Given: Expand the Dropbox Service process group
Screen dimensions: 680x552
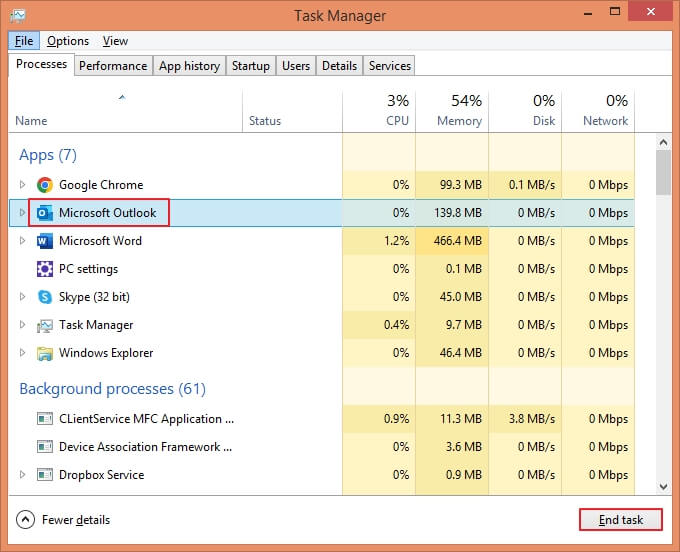Looking at the screenshot, I should point(22,474).
